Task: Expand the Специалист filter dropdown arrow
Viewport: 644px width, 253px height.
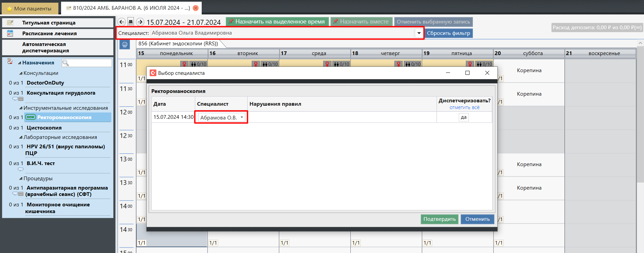Action: click(x=419, y=33)
